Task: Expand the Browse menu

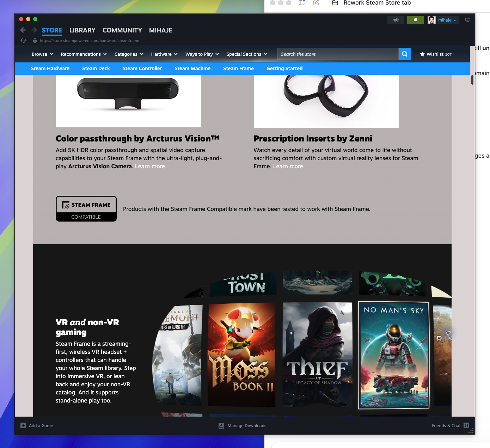Action: pyautogui.click(x=42, y=54)
